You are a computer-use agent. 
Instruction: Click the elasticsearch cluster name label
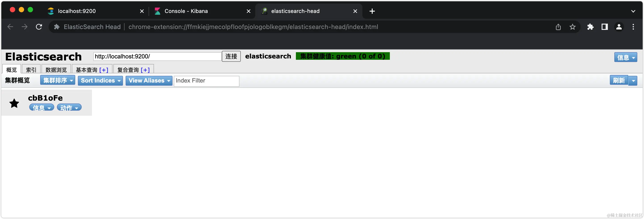point(268,56)
